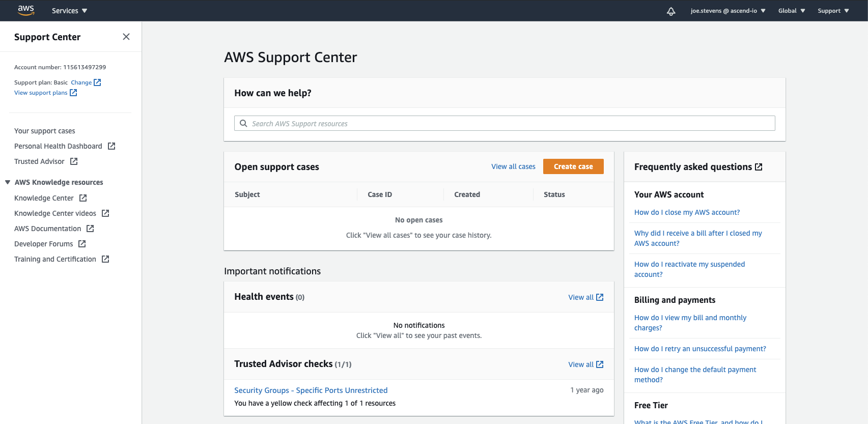Click Frequently asked questions heading link

pos(693,167)
